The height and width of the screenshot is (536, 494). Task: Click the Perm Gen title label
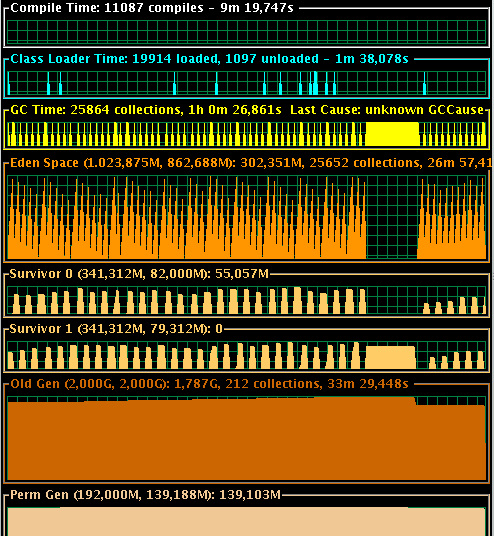pyautogui.click(x=145, y=495)
